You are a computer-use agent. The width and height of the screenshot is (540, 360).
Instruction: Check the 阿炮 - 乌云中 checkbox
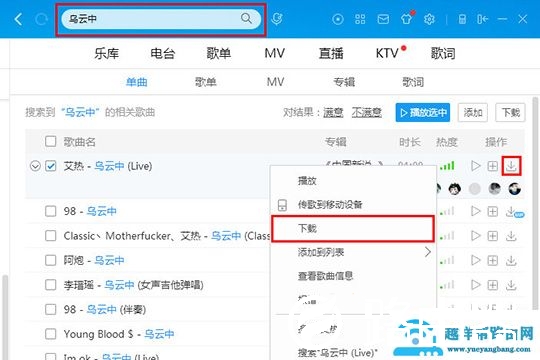[x=51, y=260]
